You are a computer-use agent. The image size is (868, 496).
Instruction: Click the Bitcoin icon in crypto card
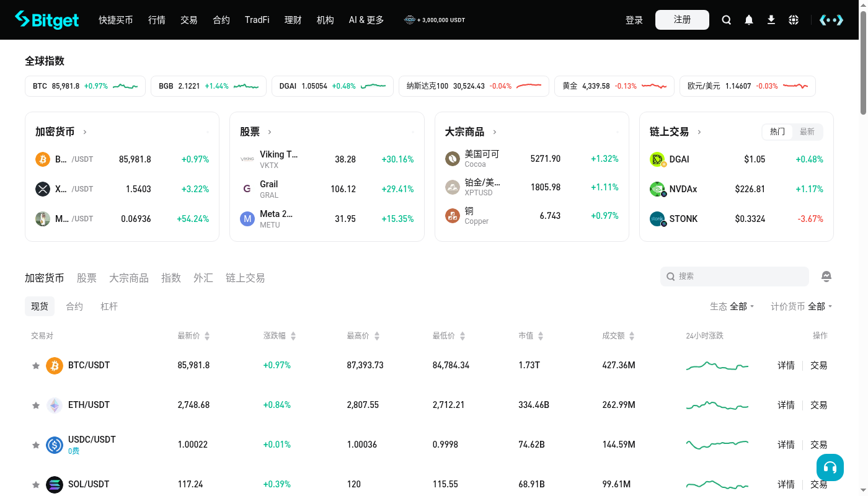[x=43, y=159]
